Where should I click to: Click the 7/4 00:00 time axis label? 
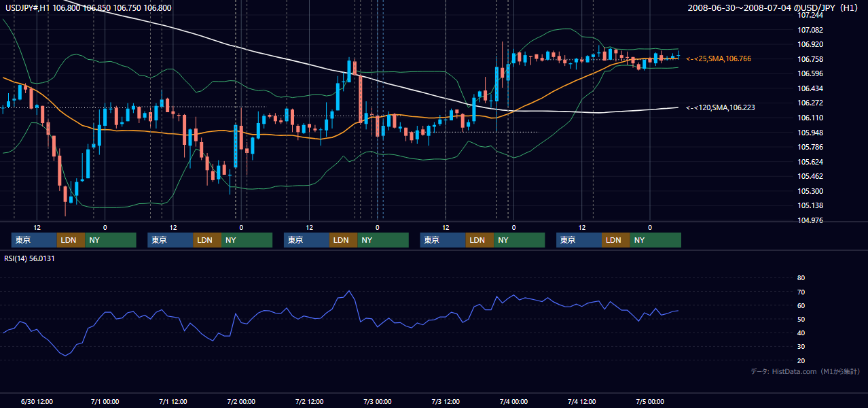coord(513,401)
